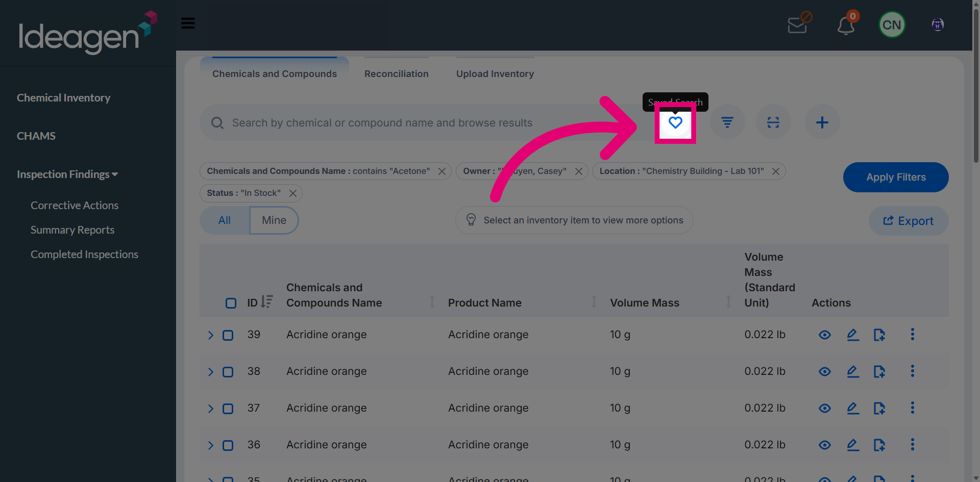
Task: Open more actions for item 38
Action: pos(913,371)
